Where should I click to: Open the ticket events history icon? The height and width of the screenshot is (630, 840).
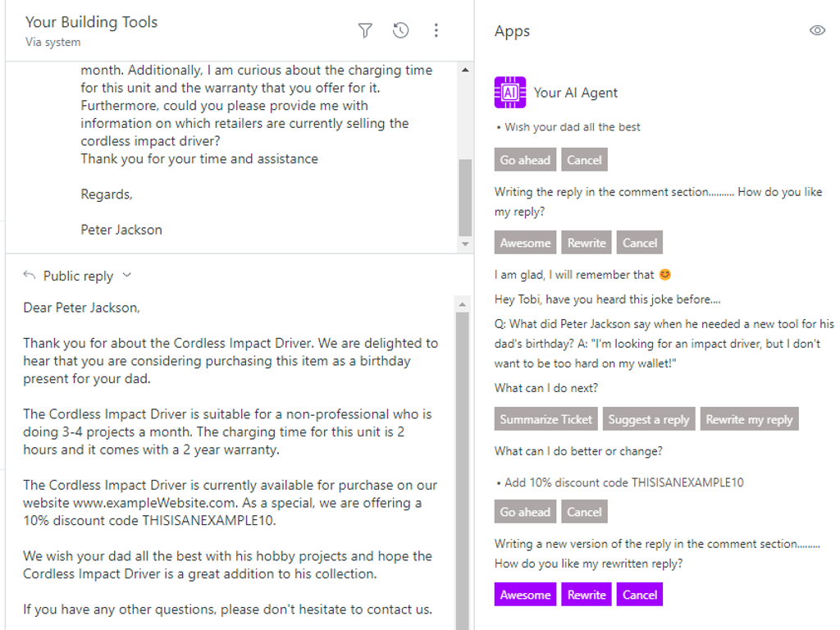coord(400,30)
